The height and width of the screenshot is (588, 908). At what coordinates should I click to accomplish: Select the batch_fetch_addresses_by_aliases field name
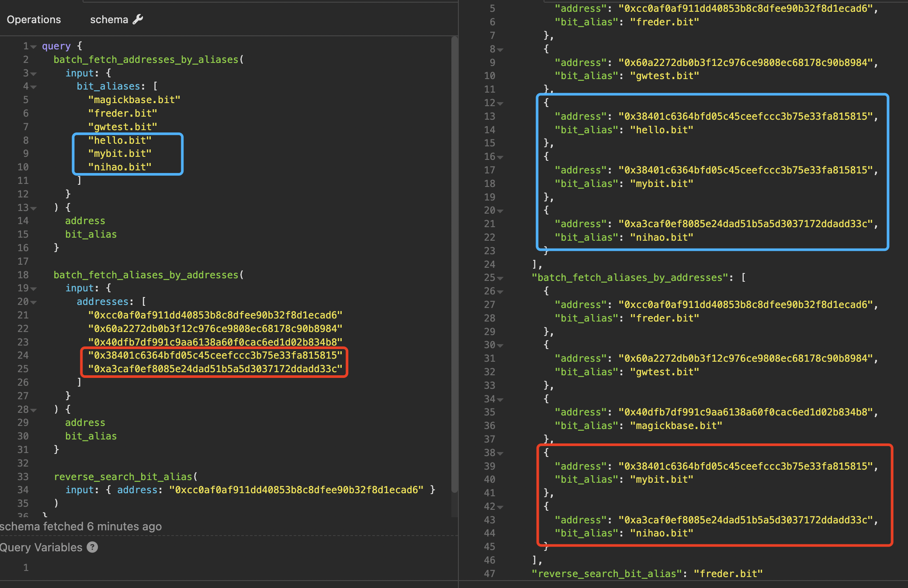pyautogui.click(x=146, y=59)
